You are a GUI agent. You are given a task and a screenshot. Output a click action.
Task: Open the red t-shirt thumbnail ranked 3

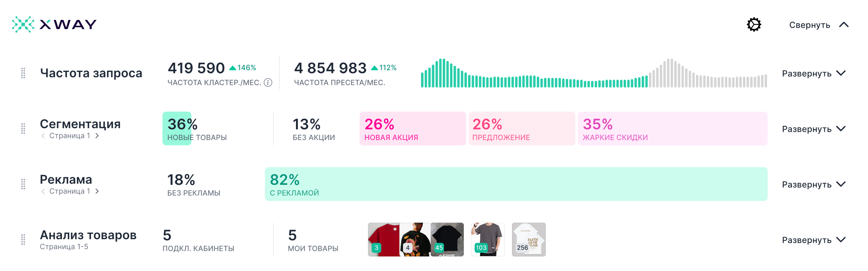(x=384, y=240)
